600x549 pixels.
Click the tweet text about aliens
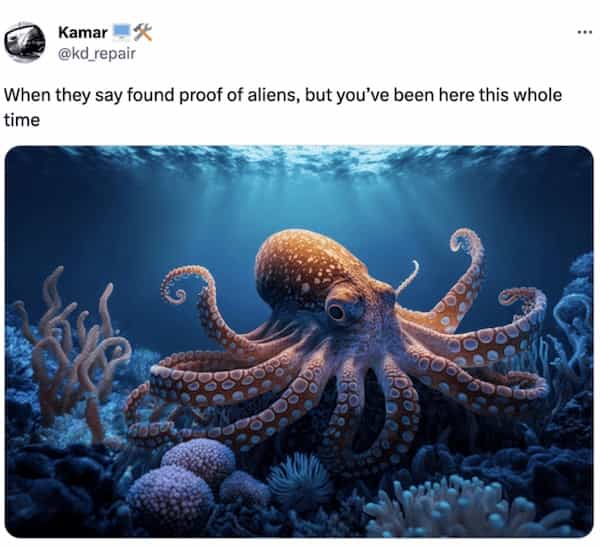283,107
